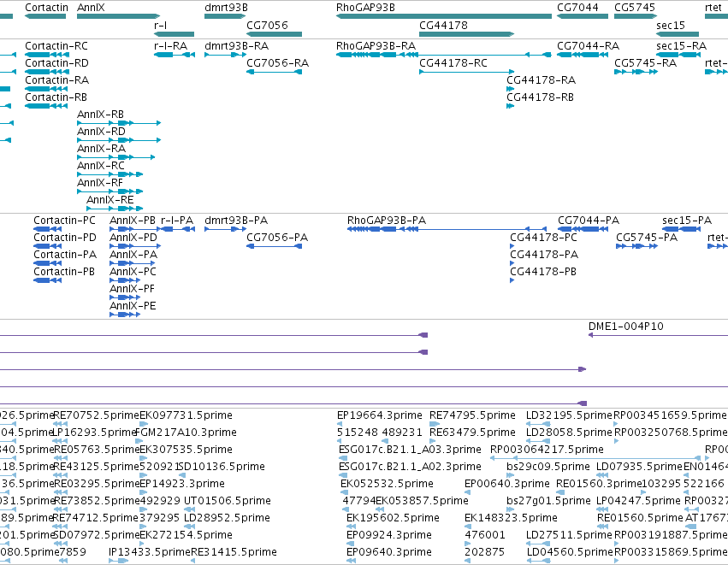Click the 'dmrt93B-RA' transcript label

[236, 46]
